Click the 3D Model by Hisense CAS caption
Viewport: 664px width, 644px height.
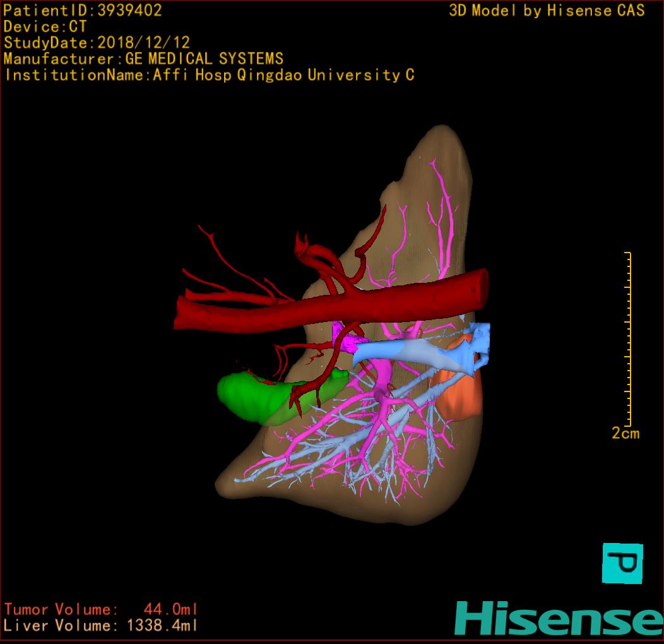click(547, 10)
